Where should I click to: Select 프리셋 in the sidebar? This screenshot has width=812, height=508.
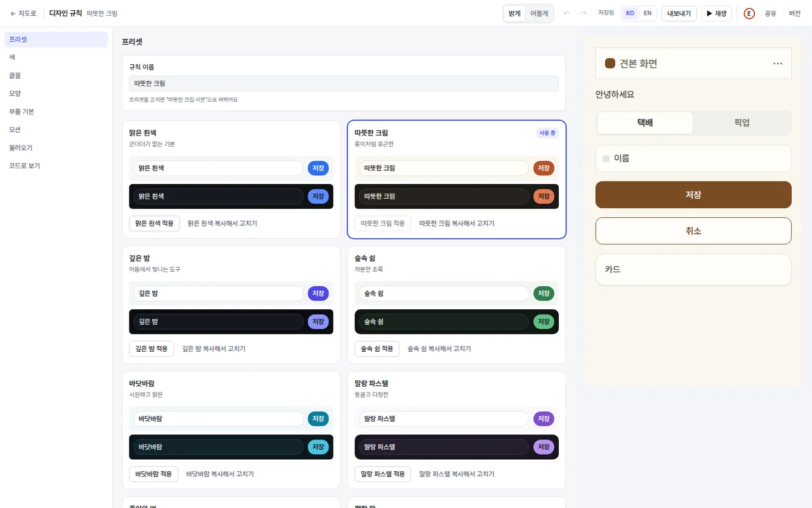point(56,39)
